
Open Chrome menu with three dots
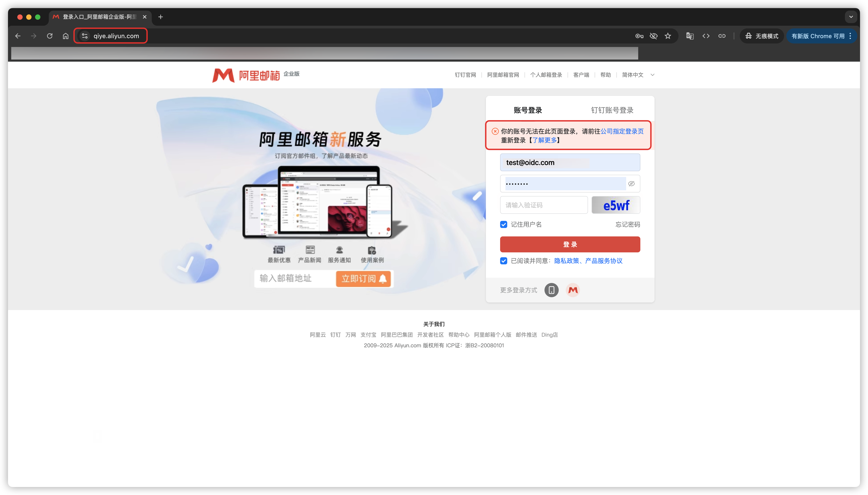tap(850, 36)
